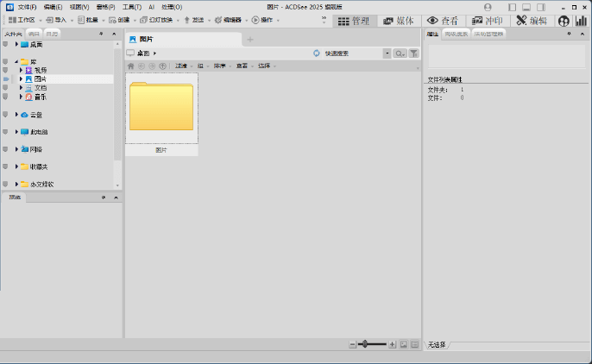The height and width of the screenshot is (364, 592).
Task: Click the magnifier search button
Action: pos(400,53)
